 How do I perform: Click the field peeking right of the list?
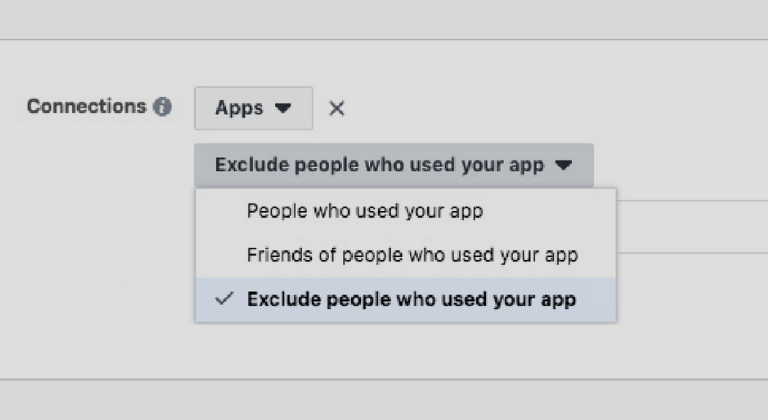690,226
